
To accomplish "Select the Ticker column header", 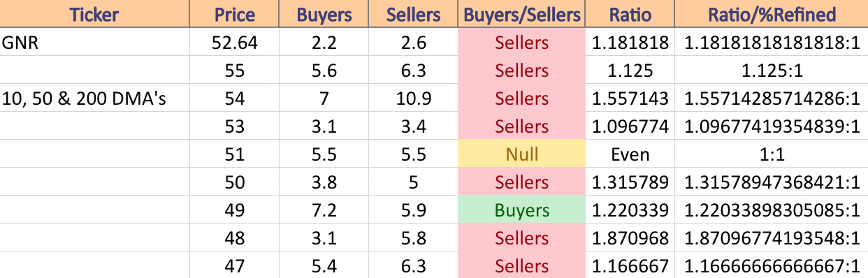I will [x=95, y=14].
